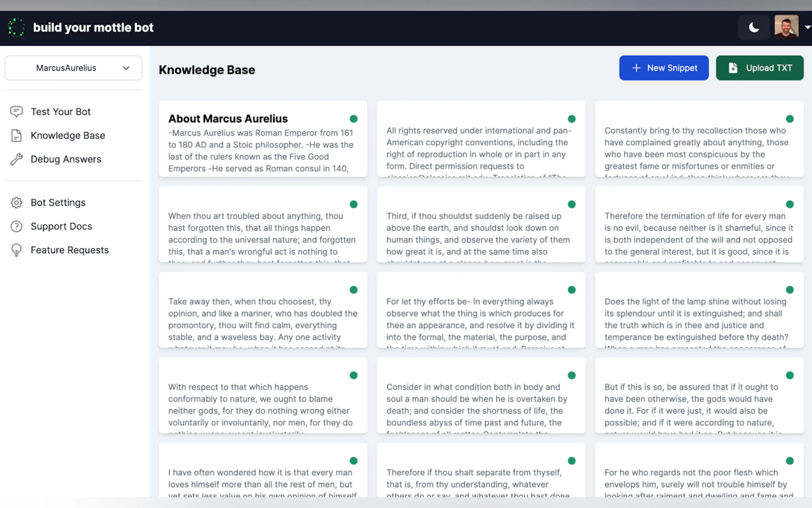Open the About Marcus Aurelius snippet card
The width and height of the screenshot is (812, 508).
[263, 140]
